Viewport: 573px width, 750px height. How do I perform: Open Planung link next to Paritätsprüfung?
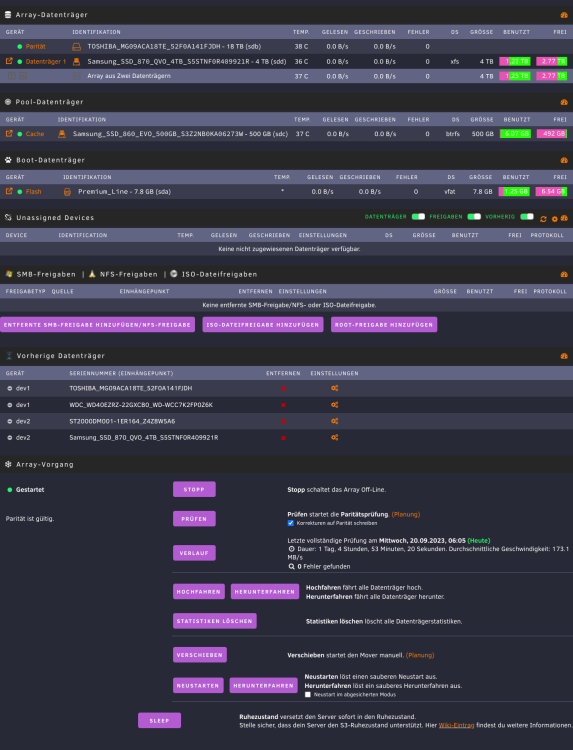pos(406,514)
